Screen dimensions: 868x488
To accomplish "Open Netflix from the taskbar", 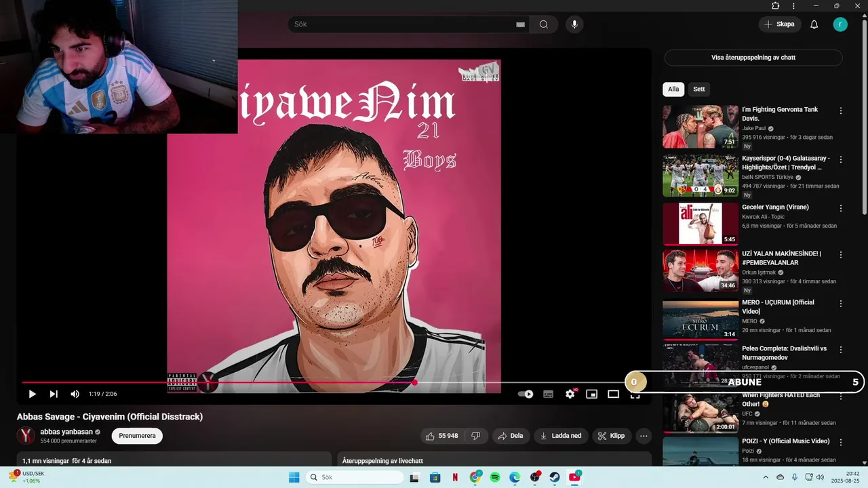I will point(455,477).
